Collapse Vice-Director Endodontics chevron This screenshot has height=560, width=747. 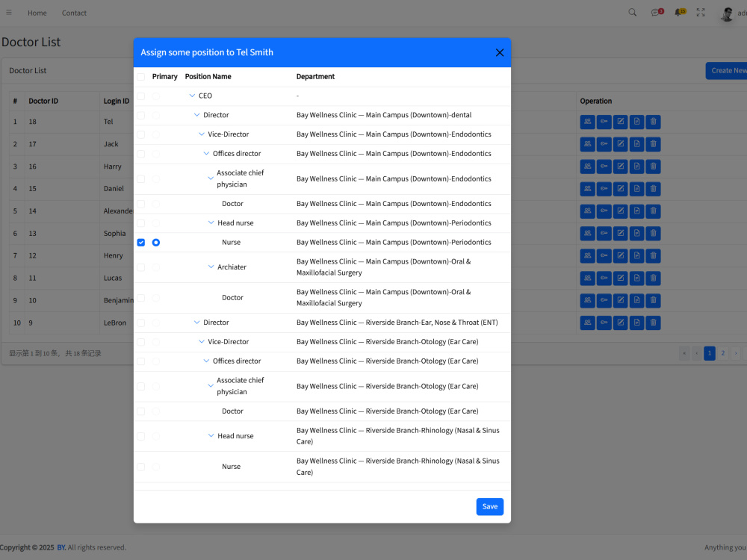coord(202,134)
